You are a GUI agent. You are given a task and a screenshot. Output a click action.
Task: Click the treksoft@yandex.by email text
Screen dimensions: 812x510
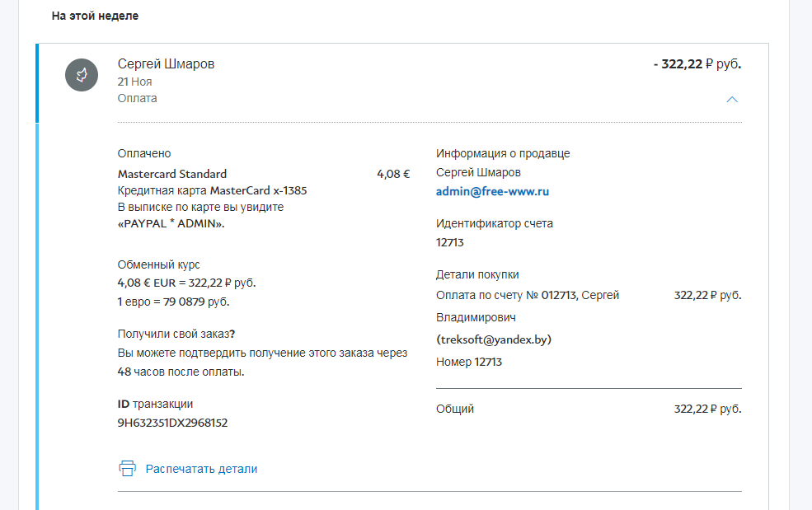(494, 339)
